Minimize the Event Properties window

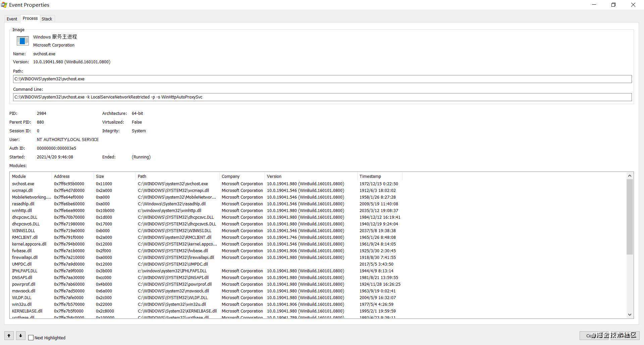[x=594, y=5]
